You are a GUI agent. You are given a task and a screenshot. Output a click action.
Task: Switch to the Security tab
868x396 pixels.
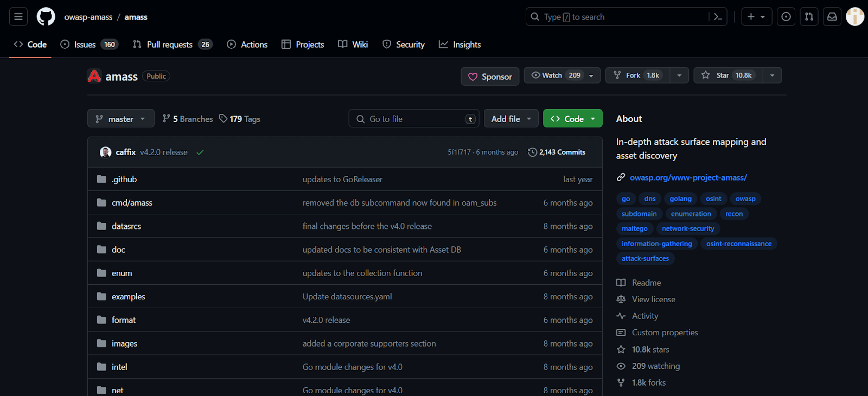click(x=404, y=44)
